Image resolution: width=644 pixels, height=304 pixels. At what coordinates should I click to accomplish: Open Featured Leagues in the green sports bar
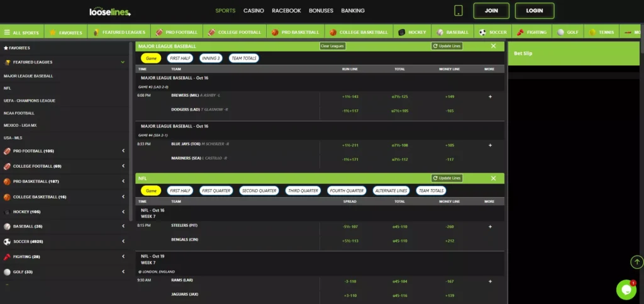click(x=119, y=33)
